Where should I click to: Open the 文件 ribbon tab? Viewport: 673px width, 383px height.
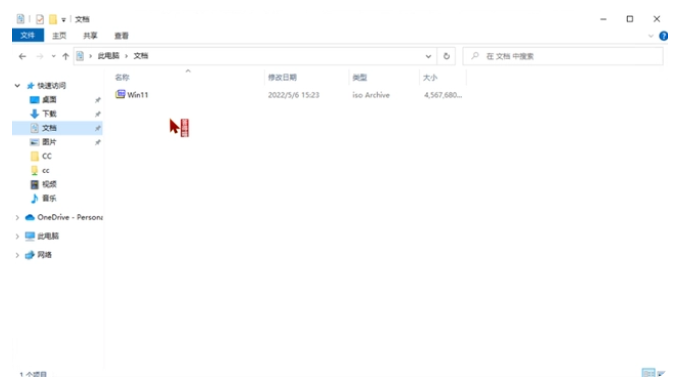tap(27, 35)
